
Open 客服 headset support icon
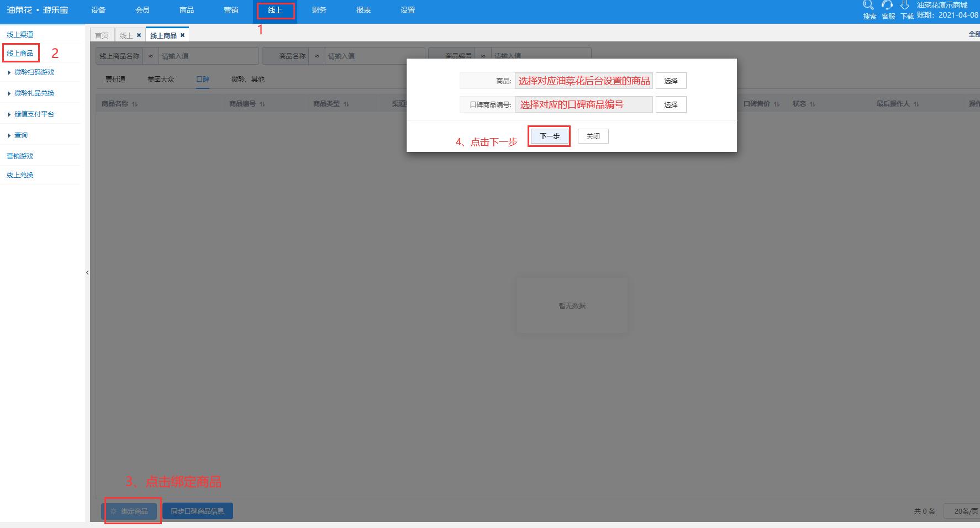pyautogui.click(x=887, y=6)
